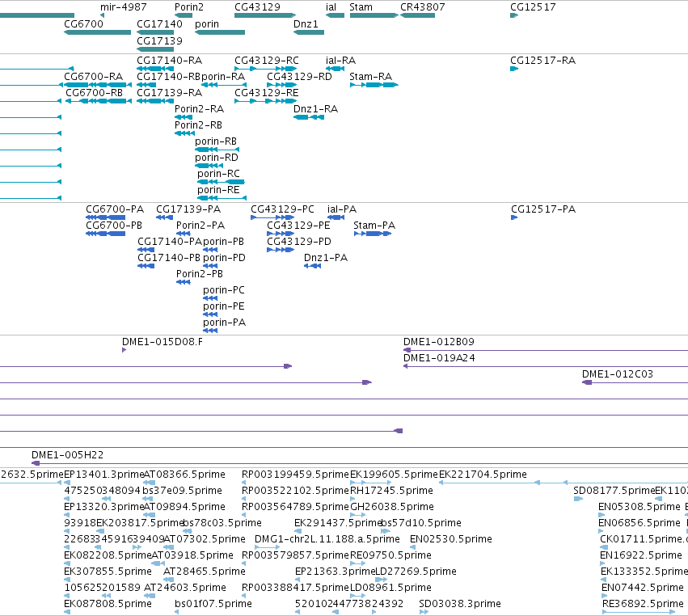Click BAC clone DME1-019A24 label
Viewport: 688px width, 616px height.
[439, 358]
